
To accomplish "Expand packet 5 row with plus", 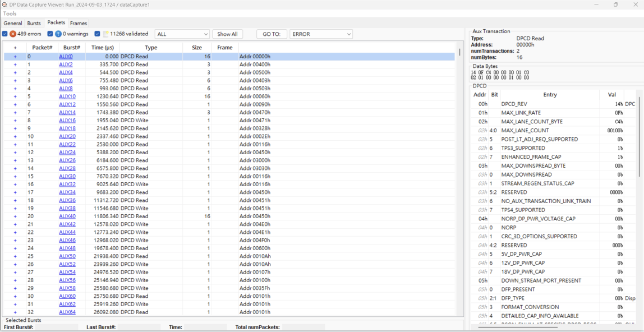I will point(15,96).
